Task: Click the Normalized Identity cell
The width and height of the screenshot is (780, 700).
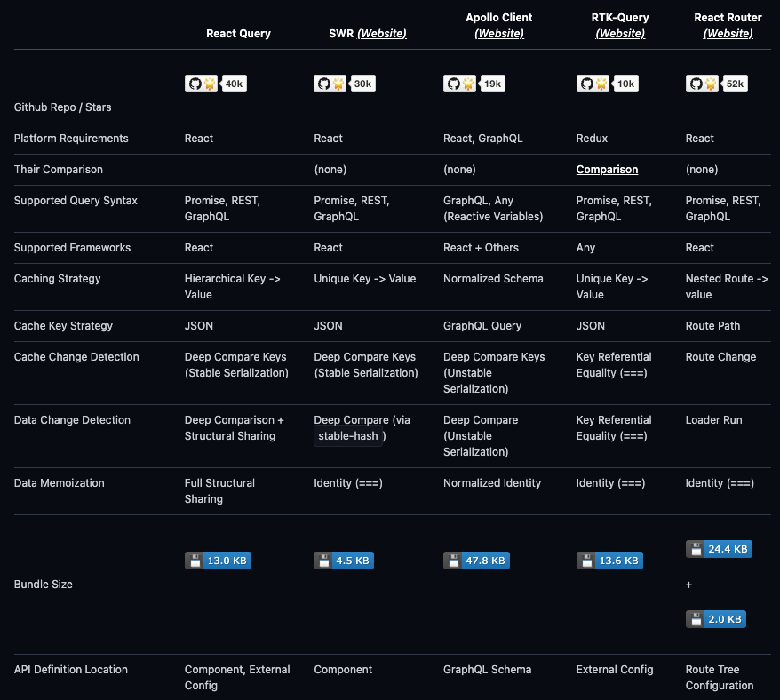Action: (x=492, y=483)
